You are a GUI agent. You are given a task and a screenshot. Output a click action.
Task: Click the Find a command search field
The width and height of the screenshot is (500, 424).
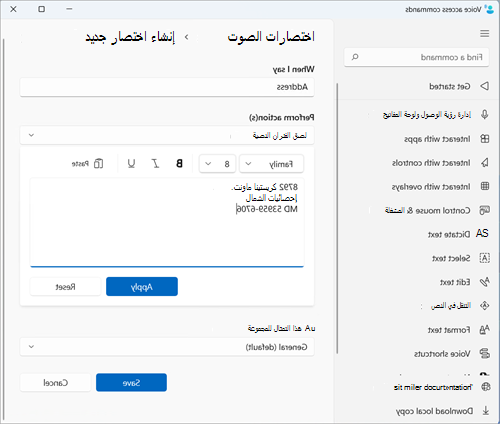coord(417,57)
